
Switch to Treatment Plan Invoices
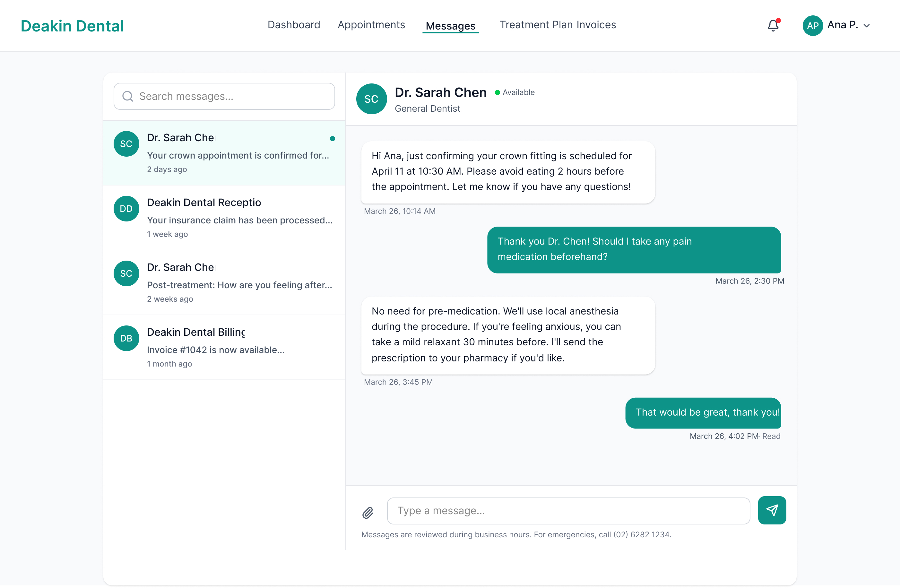click(x=558, y=25)
